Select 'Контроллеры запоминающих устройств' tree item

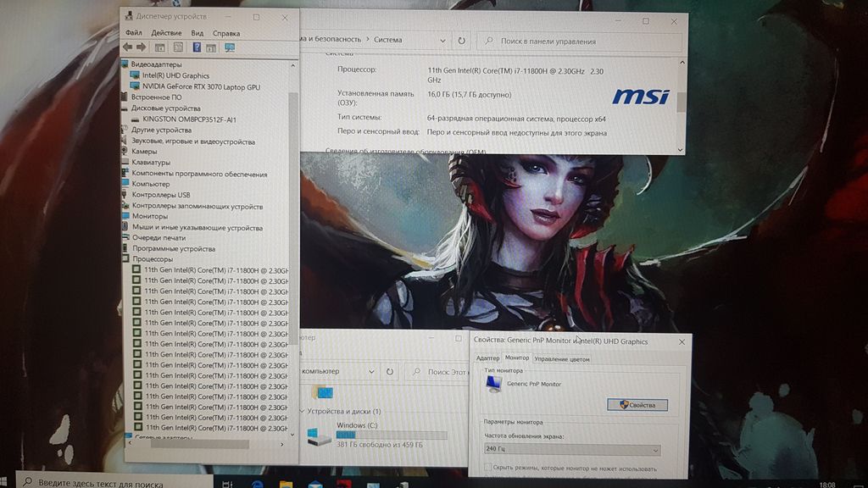[x=197, y=207]
